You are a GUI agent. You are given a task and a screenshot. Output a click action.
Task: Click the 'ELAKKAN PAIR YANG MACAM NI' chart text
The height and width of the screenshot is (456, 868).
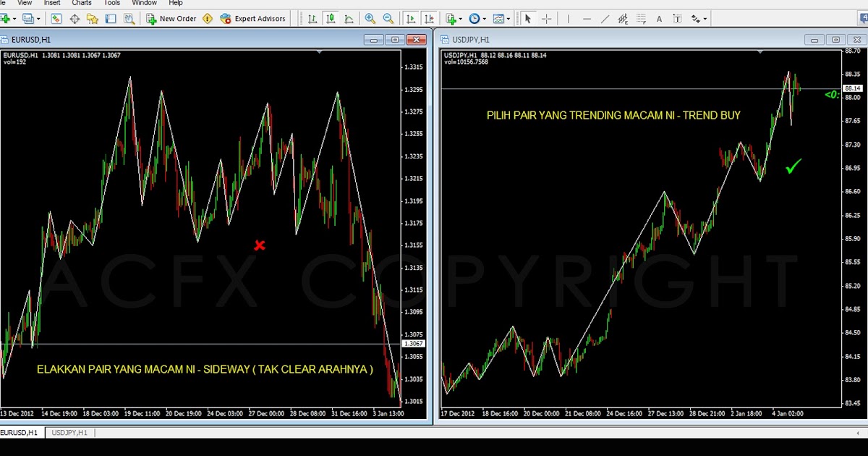coord(205,369)
